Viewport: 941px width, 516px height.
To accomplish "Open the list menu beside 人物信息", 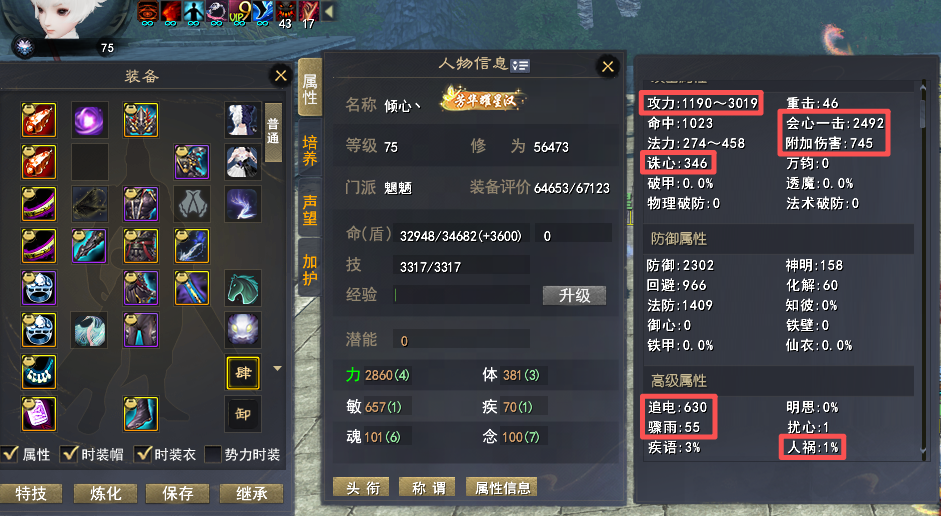I will [x=520, y=65].
